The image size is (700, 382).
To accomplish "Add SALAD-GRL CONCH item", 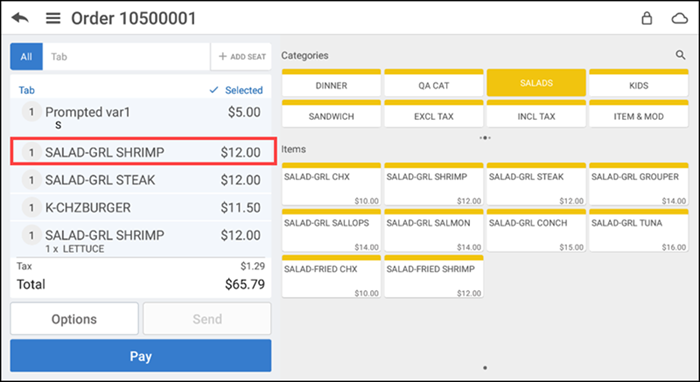I will point(536,230).
